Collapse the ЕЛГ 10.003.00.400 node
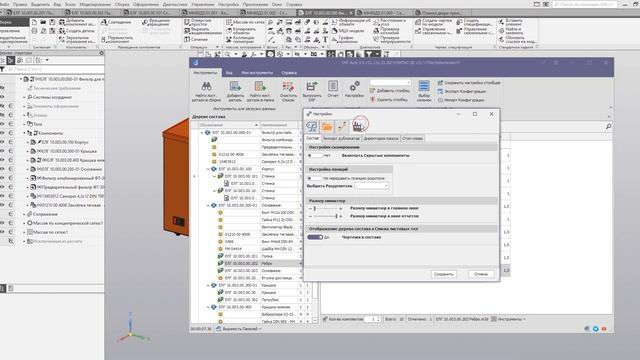Viewport: 640px width, 360px height. (x=208, y=307)
